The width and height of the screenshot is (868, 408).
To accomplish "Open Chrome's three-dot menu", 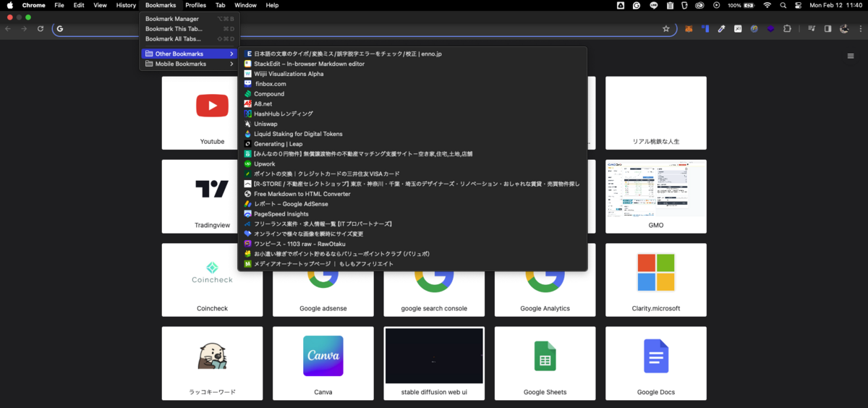I will tap(859, 29).
